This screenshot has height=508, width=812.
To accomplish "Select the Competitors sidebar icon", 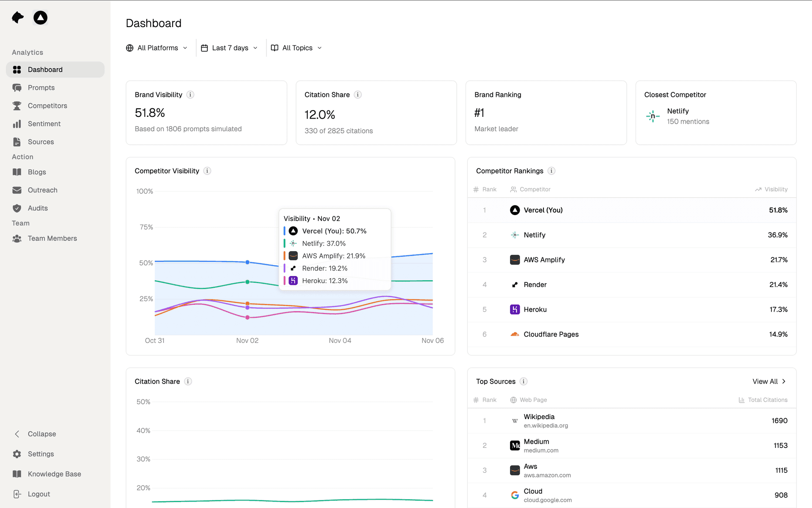I will (x=17, y=105).
